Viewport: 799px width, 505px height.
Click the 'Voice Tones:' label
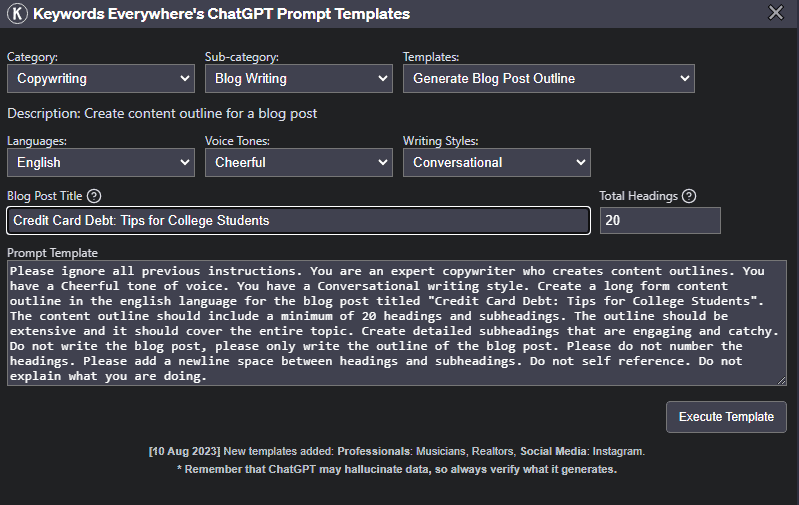237,141
